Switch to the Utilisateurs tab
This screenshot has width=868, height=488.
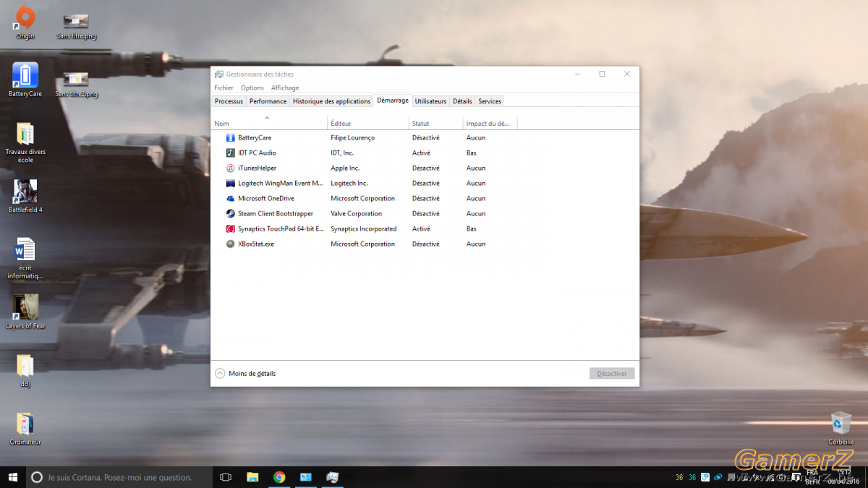430,101
